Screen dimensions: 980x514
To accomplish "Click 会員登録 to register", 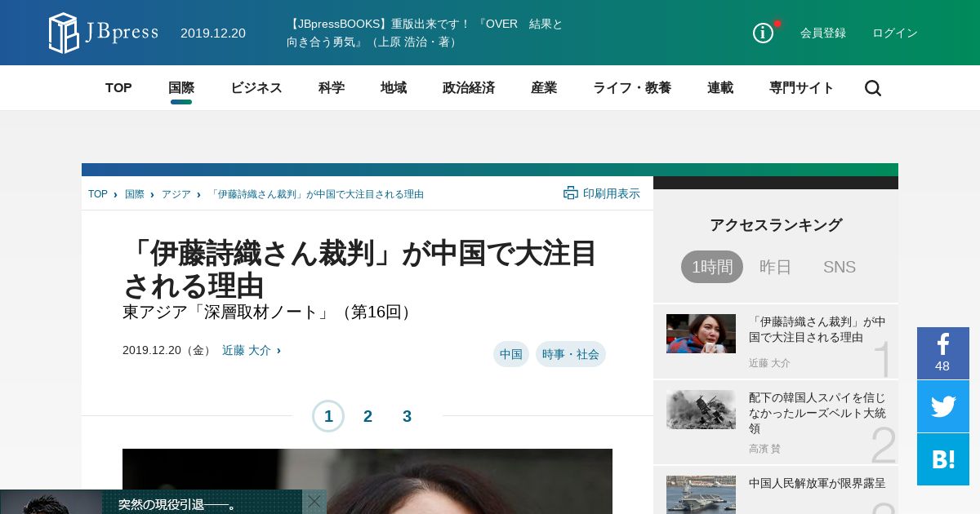I will click(x=823, y=33).
